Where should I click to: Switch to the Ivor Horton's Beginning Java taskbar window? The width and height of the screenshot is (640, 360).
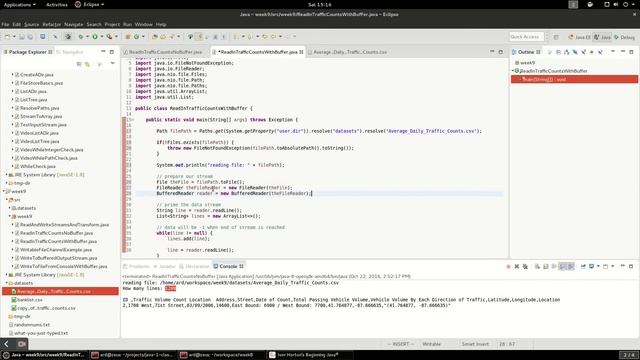pyautogui.click(x=307, y=355)
